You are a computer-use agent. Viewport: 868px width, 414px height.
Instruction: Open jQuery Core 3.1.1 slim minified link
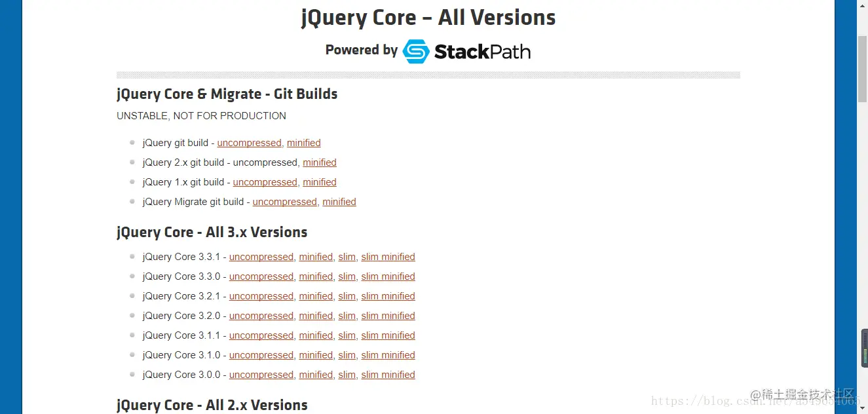pyautogui.click(x=388, y=335)
